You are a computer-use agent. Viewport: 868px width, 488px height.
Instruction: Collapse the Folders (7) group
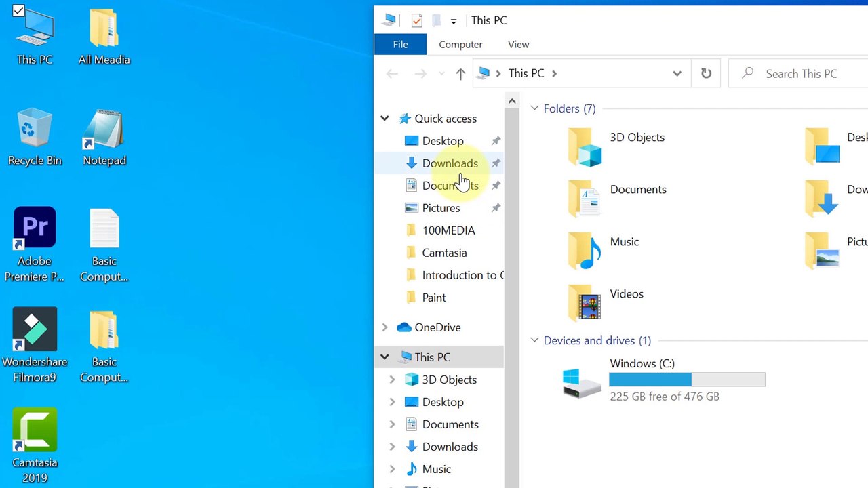tap(534, 108)
